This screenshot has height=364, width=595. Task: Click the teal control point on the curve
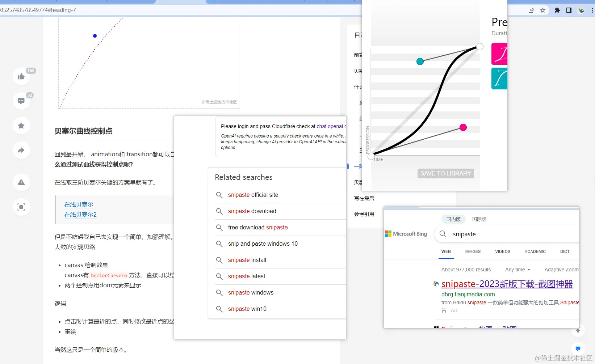point(420,62)
